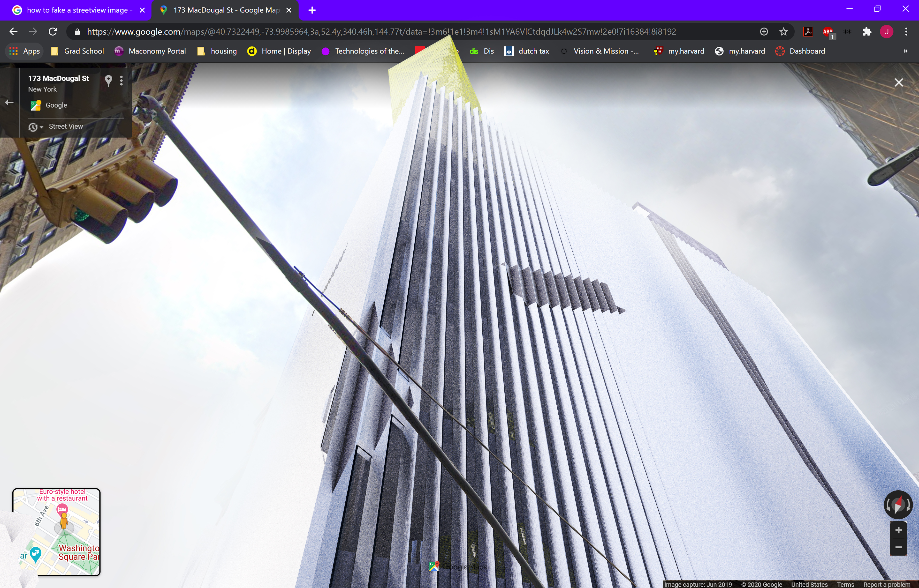Image resolution: width=919 pixels, height=588 pixels.
Task: Click the AdBlock Plus extension icon
Action: [828, 32]
